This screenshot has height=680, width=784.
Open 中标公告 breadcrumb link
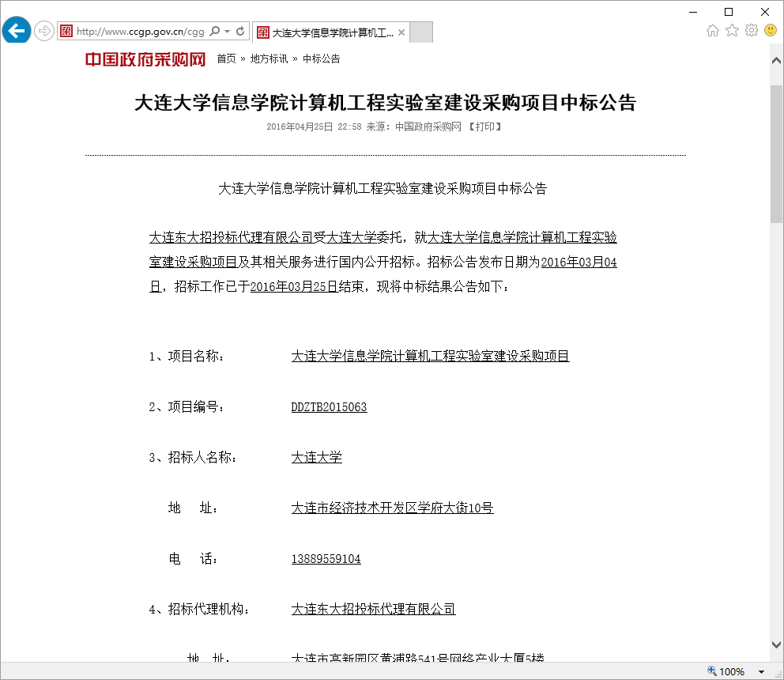[x=322, y=59]
